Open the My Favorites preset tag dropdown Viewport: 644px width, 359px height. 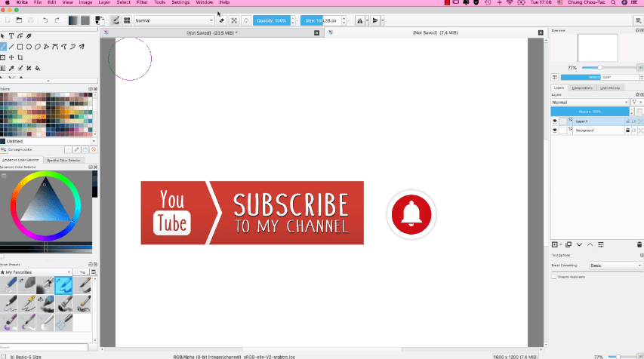(36, 272)
